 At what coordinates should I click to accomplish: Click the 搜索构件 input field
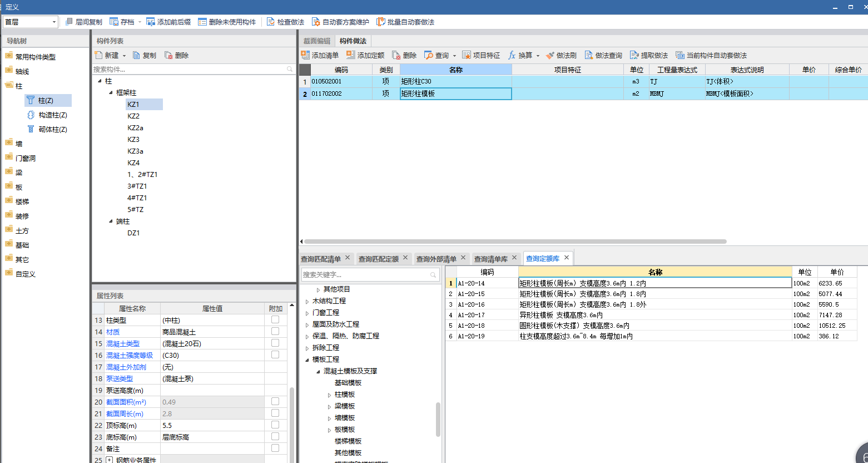(193, 70)
